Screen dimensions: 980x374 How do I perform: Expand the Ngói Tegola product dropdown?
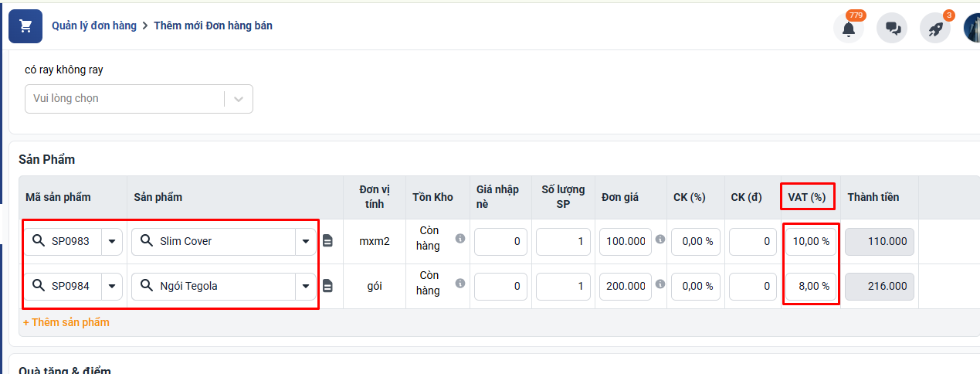click(x=305, y=287)
